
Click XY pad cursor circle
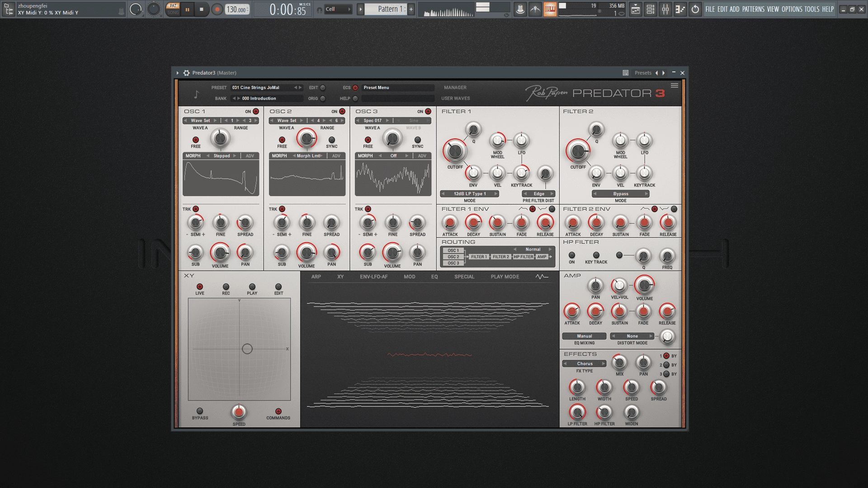pos(247,349)
